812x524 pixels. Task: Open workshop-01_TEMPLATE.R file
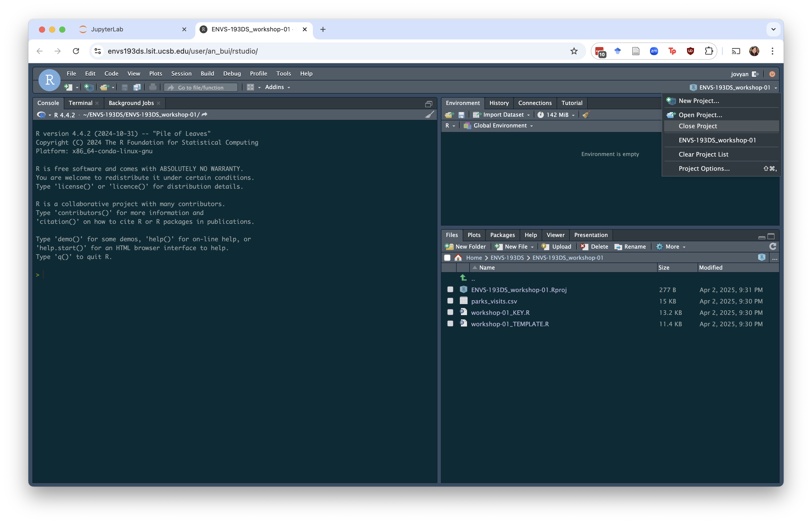pyautogui.click(x=510, y=324)
